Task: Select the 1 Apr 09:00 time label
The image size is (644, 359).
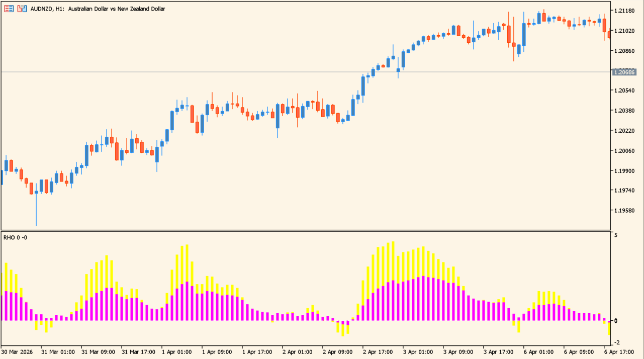Action: tap(217, 352)
